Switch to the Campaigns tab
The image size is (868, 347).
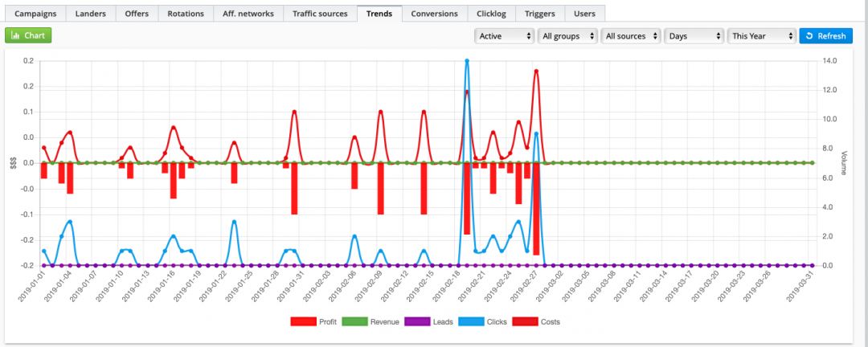35,14
